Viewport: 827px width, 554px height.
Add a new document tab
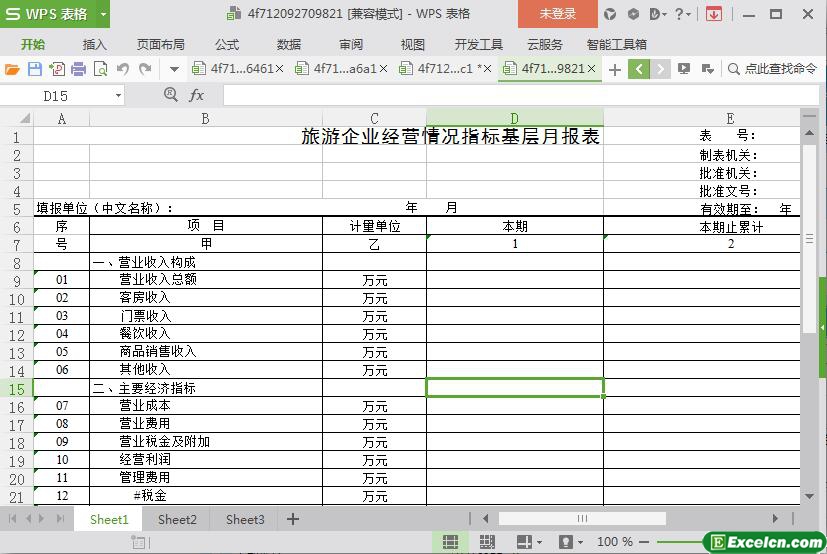614,69
